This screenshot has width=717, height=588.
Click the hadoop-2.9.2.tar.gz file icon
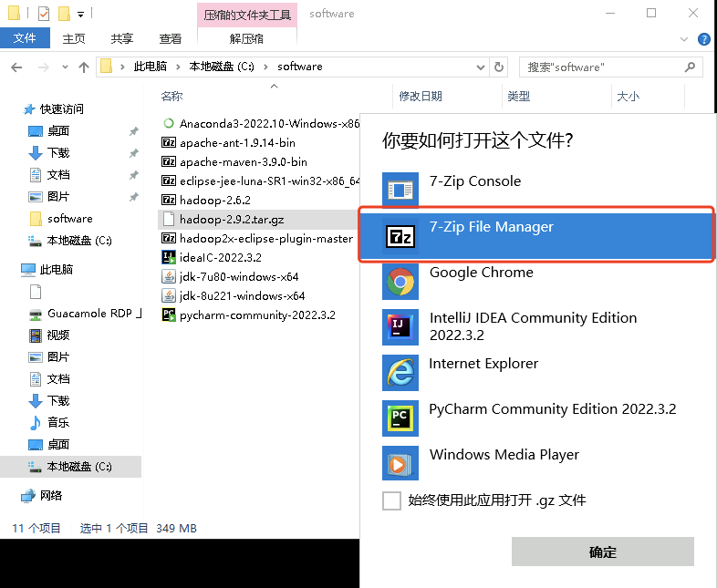pyautogui.click(x=169, y=220)
